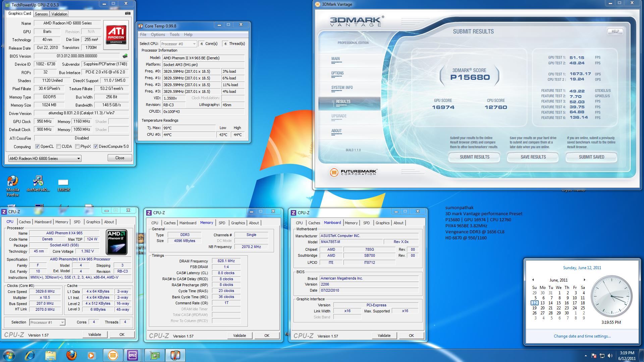Click the taskbar clock showing 3:19 PM
644x362 pixels.
[627, 355]
